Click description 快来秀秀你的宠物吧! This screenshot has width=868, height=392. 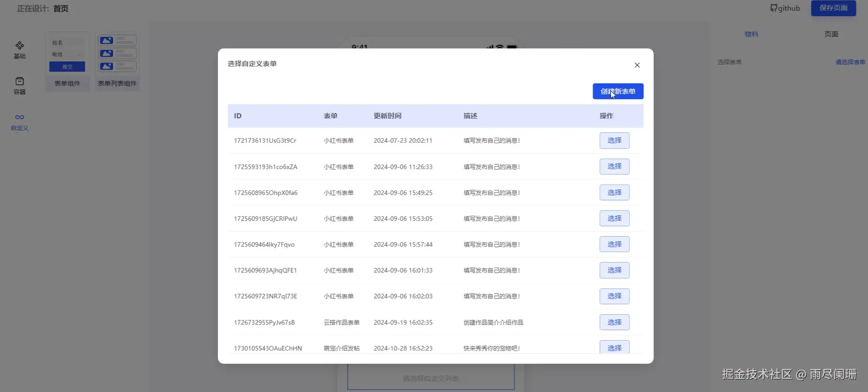click(491, 349)
